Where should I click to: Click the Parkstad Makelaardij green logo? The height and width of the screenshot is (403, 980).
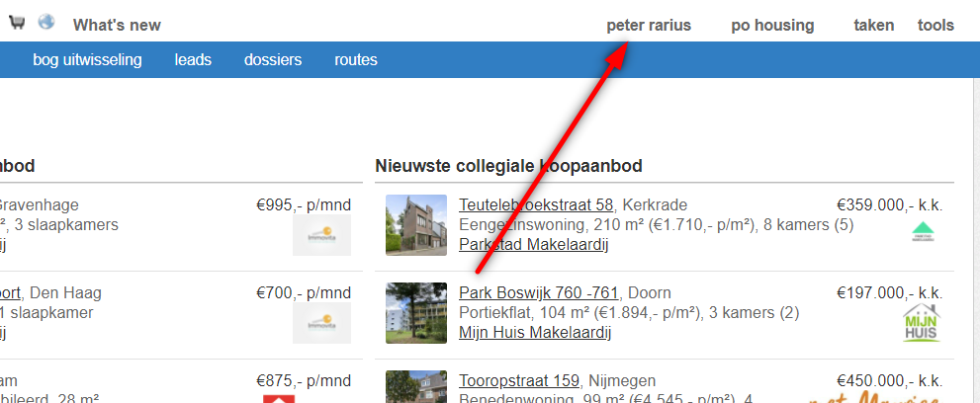click(x=923, y=231)
